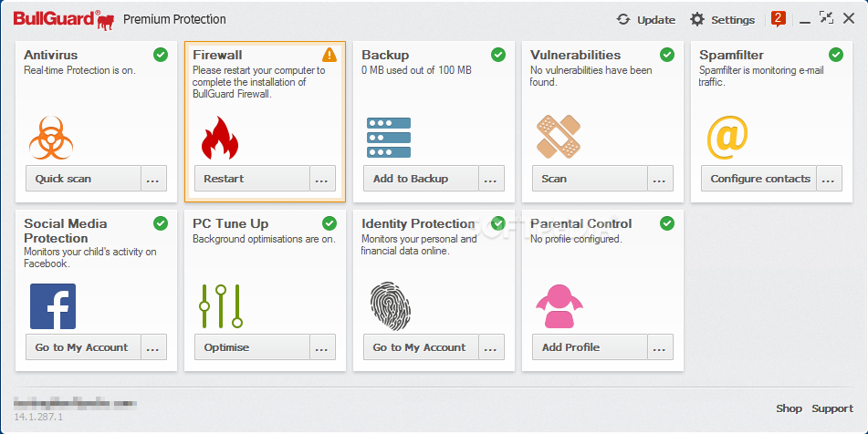
Task: Click the Spamfilter green status checkmark
Action: tap(836, 54)
